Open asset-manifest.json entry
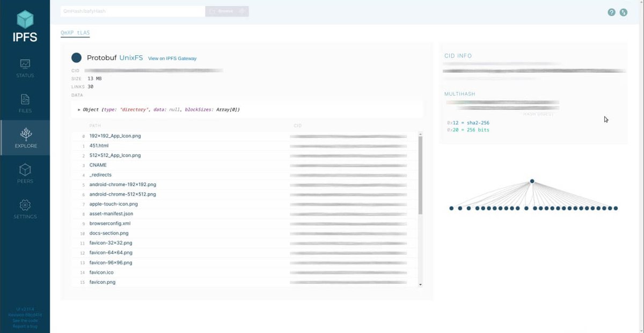The width and height of the screenshot is (644, 333). click(x=111, y=213)
